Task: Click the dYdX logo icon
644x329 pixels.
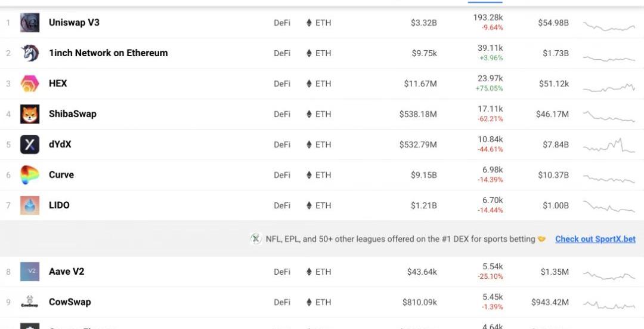Action: [30, 144]
